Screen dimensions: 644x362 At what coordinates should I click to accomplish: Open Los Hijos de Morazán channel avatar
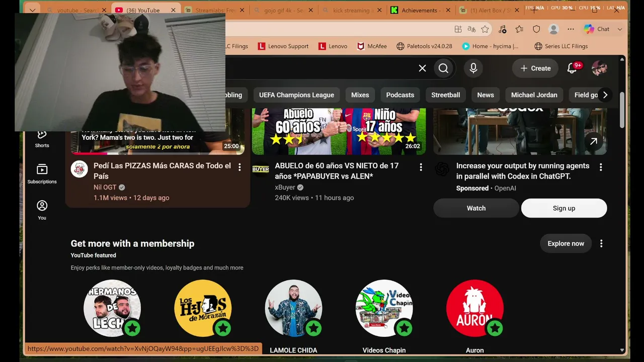tap(203, 308)
